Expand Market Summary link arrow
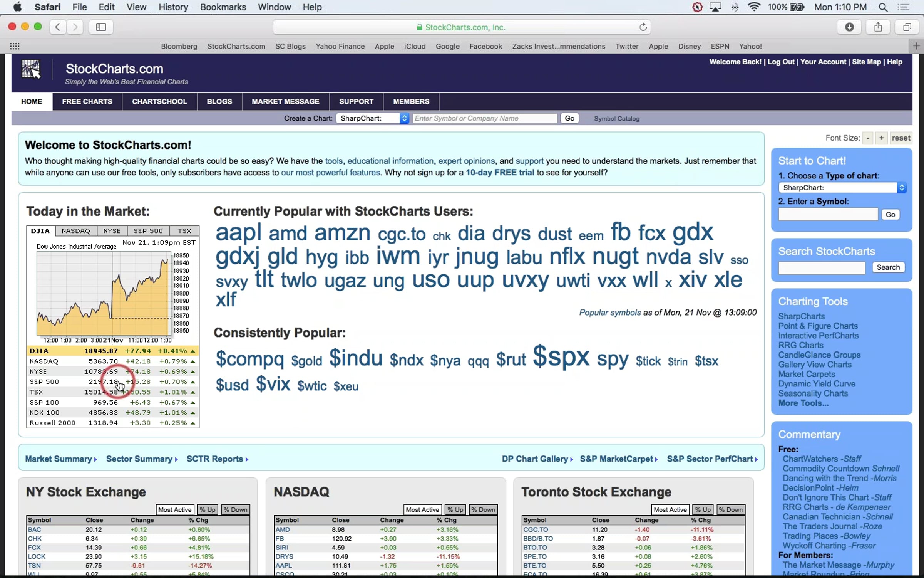 click(61, 459)
